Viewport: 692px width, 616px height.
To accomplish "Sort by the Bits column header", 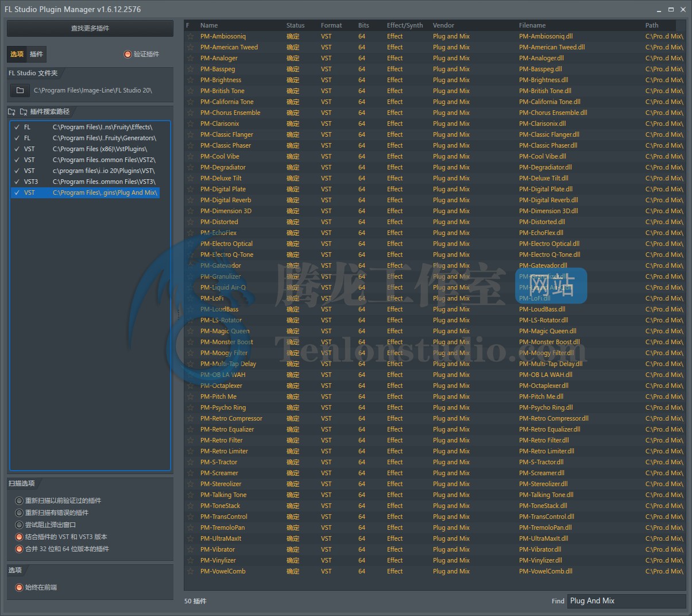I will 364,25.
